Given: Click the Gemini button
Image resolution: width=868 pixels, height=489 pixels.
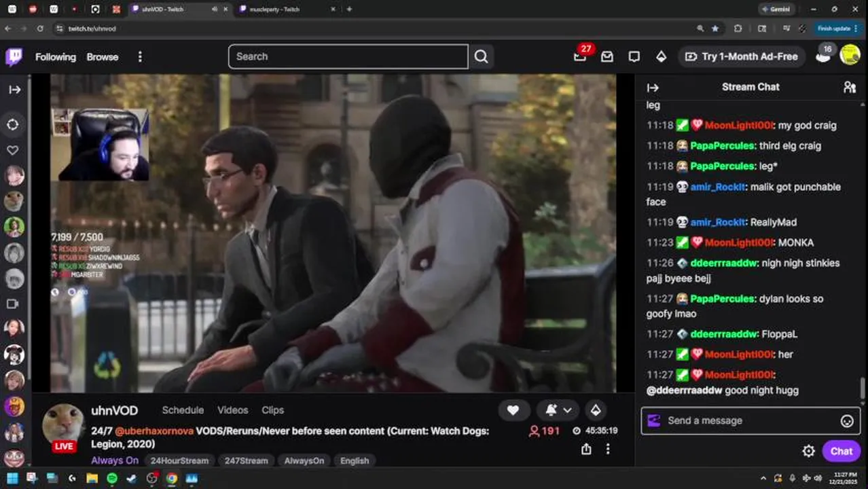Looking at the screenshot, I should [776, 10].
